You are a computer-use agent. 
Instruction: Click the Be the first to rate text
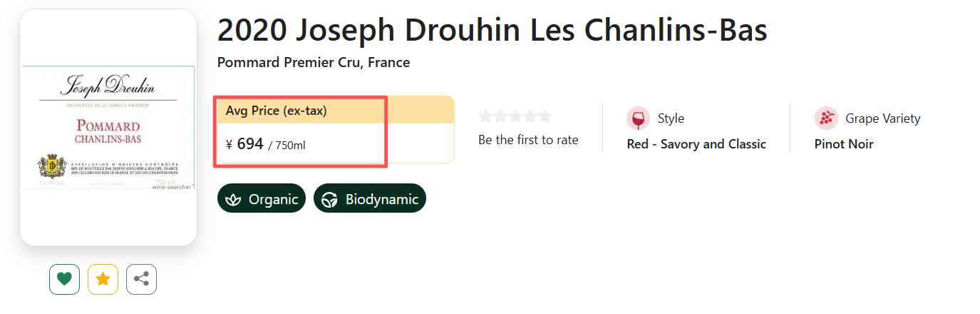pos(528,140)
